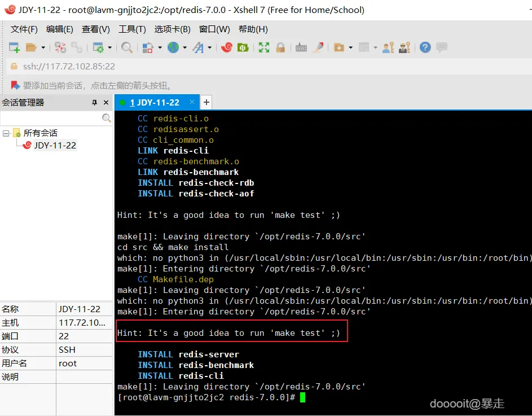Expand the session properties dropdown arrow
Viewport: 532px width, 416px height.
click(109, 47)
